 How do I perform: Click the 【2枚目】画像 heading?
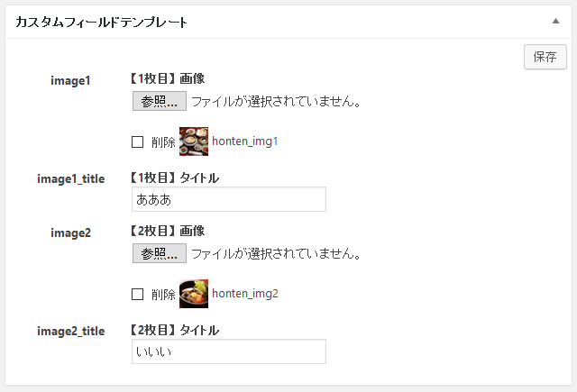(168, 231)
